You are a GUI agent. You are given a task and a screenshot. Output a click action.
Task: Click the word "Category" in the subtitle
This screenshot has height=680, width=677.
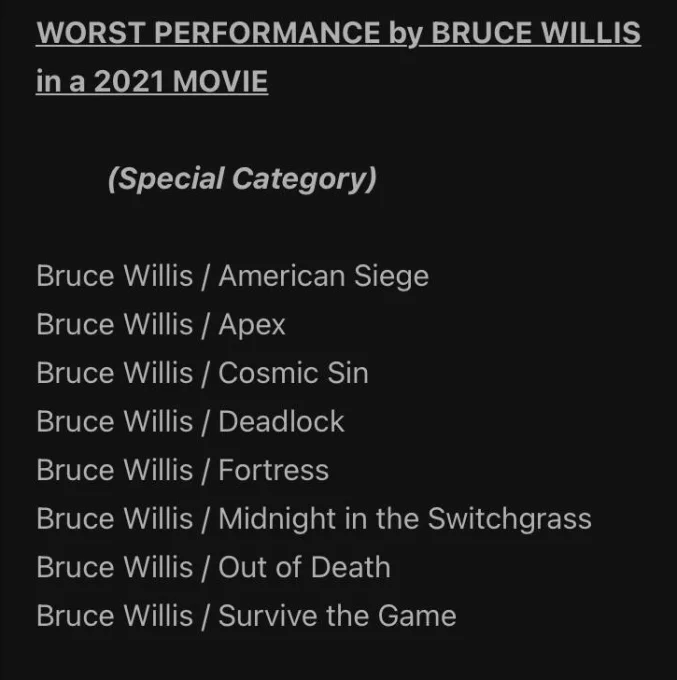[304, 180]
